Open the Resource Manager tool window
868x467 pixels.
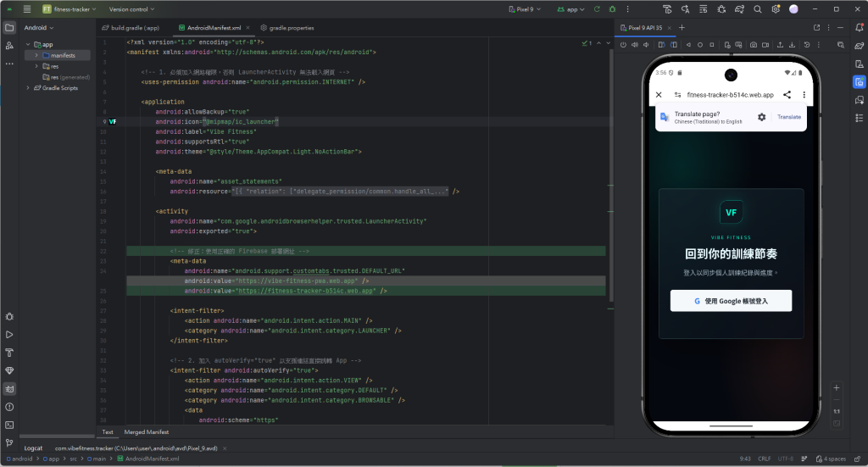(x=9, y=46)
